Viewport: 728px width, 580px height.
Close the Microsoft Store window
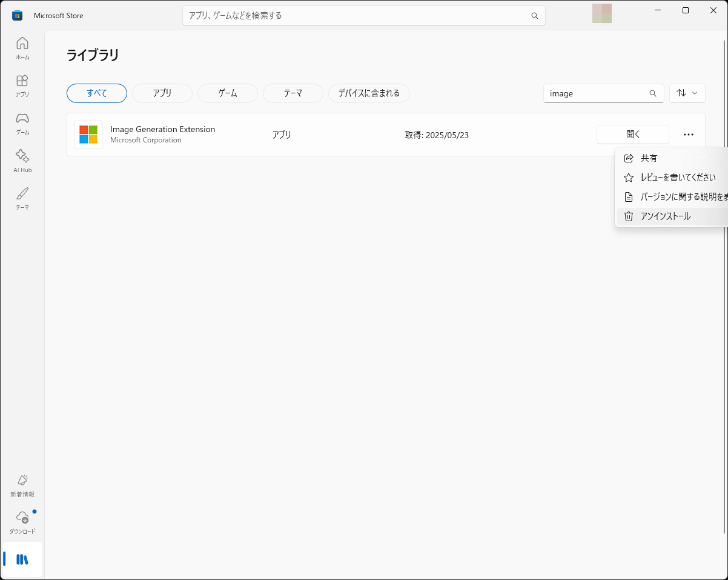coord(713,10)
